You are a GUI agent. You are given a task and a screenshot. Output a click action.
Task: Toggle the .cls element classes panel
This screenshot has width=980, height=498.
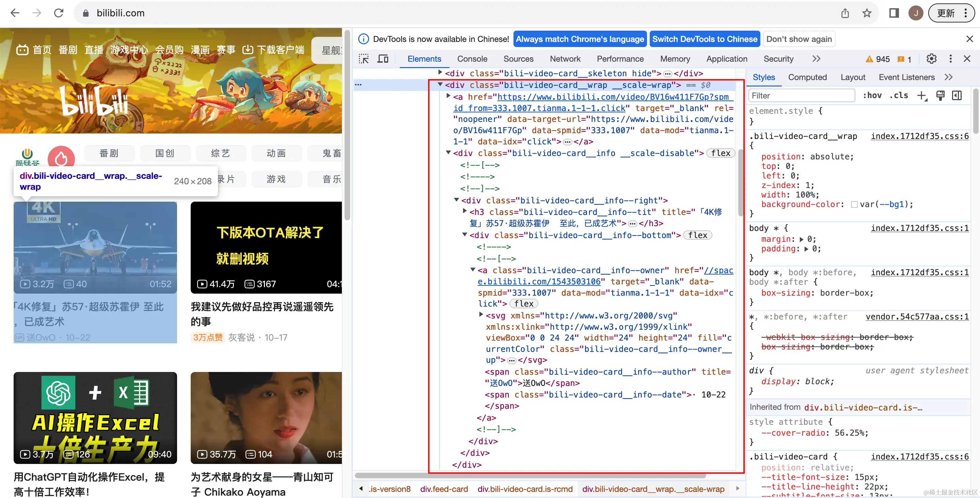tap(899, 96)
